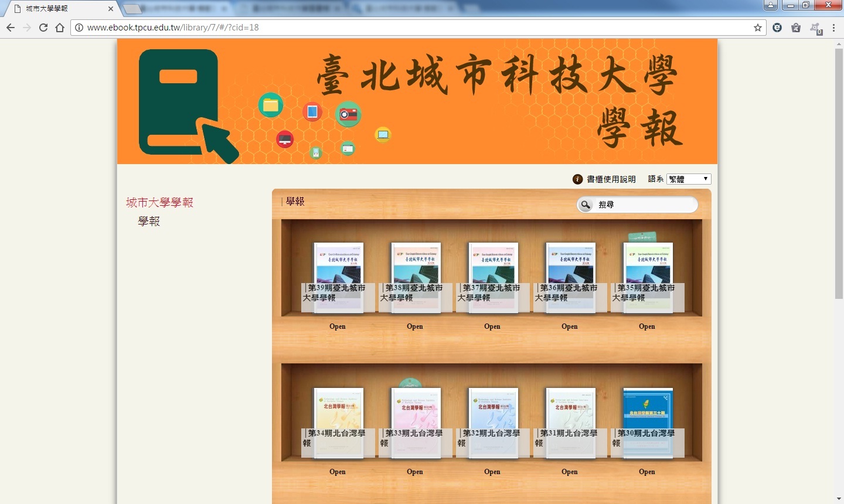Click Open under the 第32期 journal

[492, 472]
